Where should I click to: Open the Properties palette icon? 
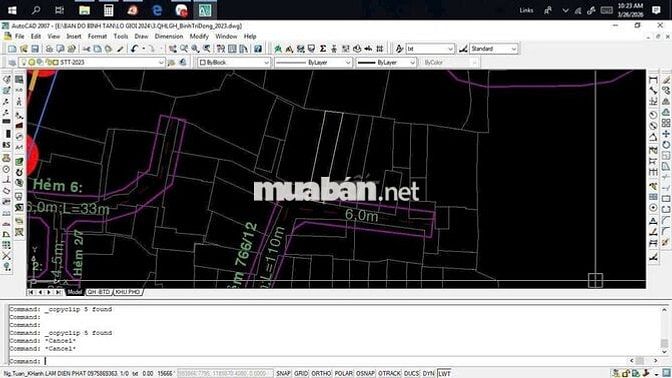221,49
